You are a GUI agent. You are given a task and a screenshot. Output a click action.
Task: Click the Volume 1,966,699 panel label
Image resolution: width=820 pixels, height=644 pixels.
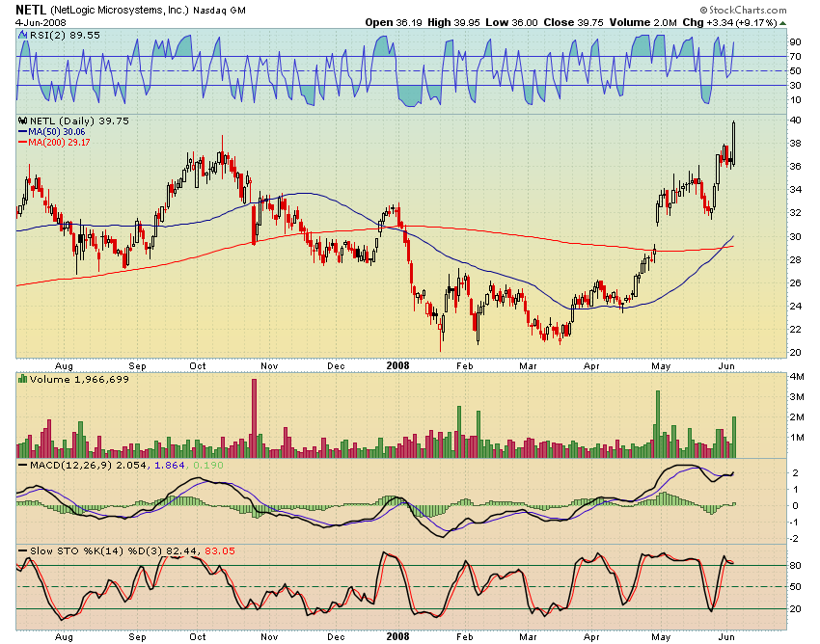pos(79,379)
